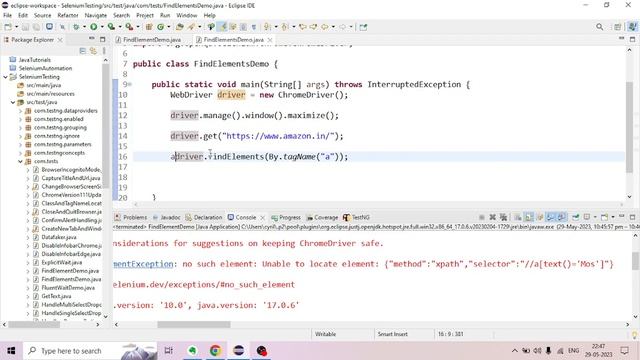Switch to the Problems tab

coord(131,218)
